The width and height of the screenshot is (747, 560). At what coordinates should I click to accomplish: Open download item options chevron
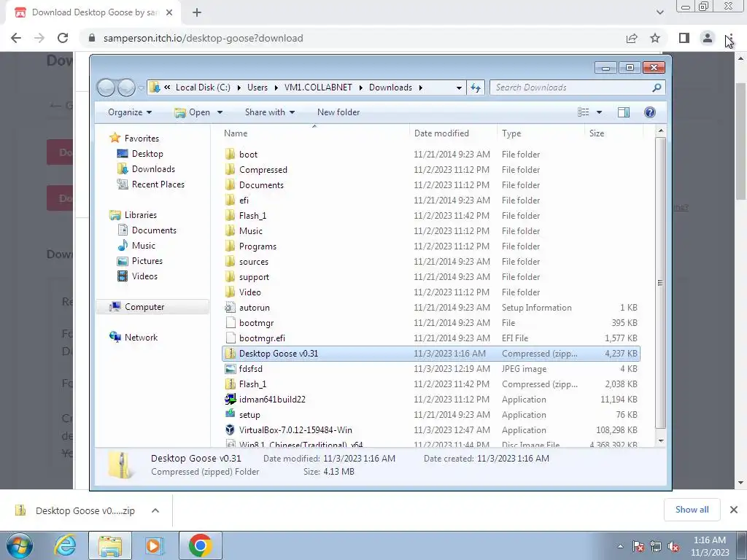pos(155,510)
